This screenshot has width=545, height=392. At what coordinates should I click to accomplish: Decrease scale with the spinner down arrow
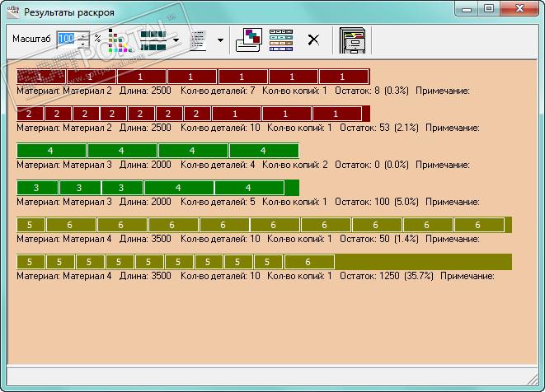click(x=82, y=44)
